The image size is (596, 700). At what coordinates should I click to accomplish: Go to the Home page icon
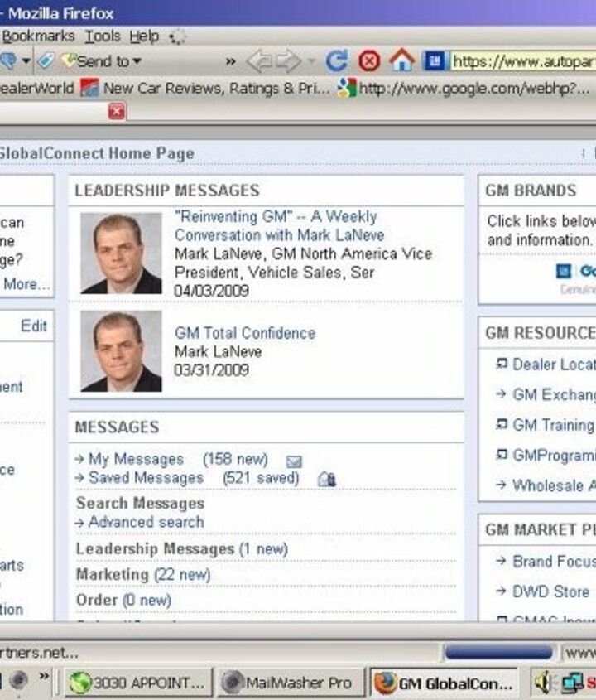tap(401, 60)
